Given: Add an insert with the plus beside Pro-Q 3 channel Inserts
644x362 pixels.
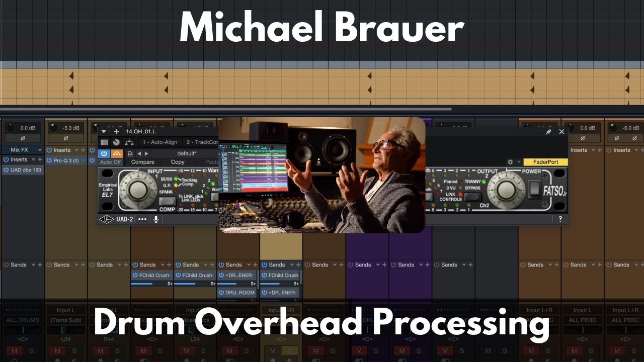Looking at the screenshot, I should (x=83, y=150).
